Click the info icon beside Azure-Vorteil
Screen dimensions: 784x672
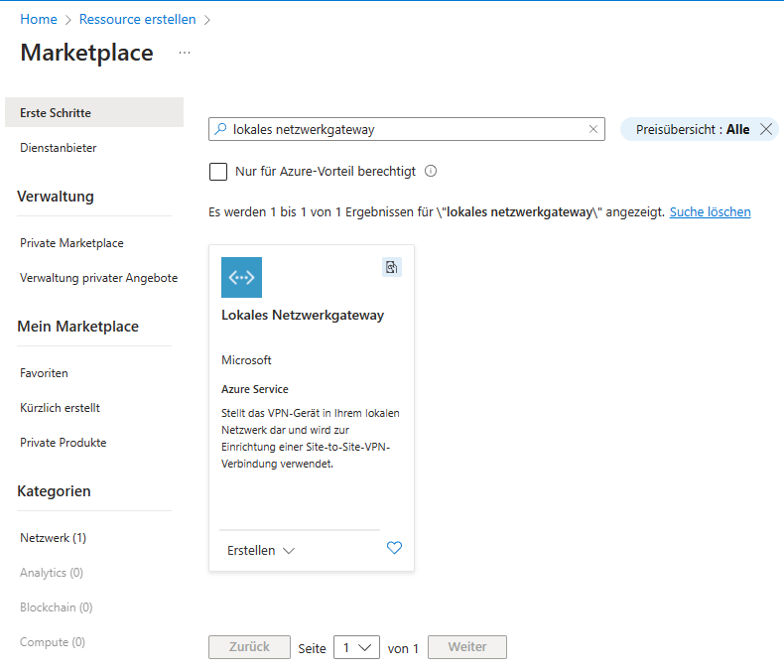pos(431,171)
